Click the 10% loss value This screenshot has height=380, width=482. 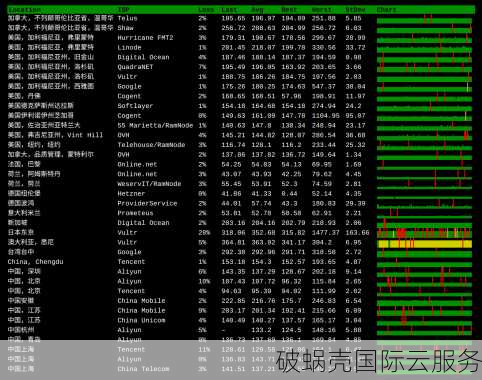204,281
